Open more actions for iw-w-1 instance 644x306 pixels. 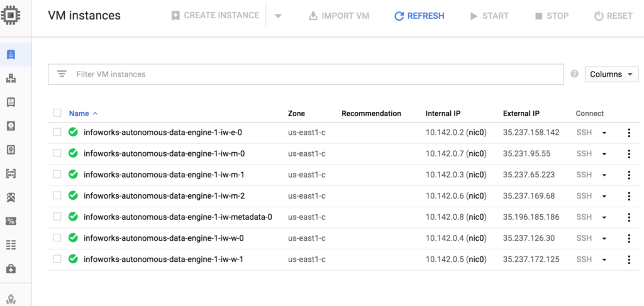pyautogui.click(x=629, y=260)
